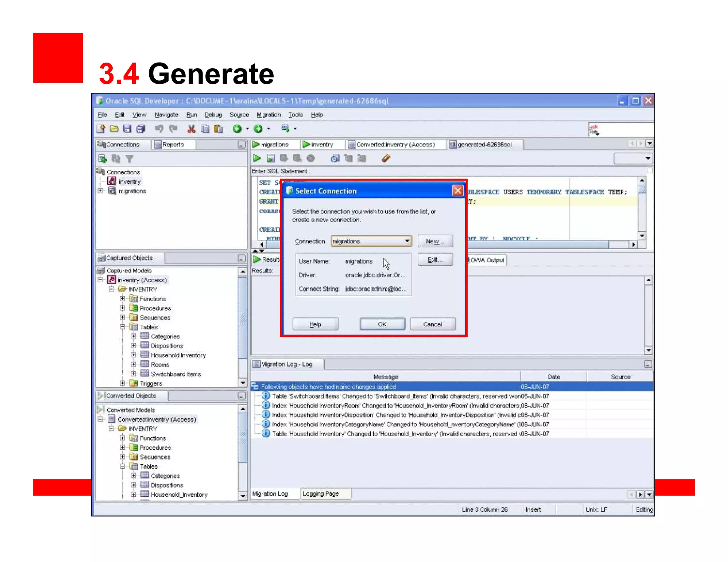Click the Commit icon in worksheet toolbar

284,158
